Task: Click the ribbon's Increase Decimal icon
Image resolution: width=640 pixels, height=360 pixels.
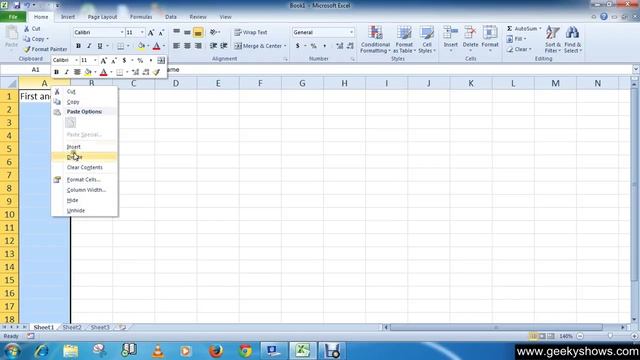Action: [340, 46]
